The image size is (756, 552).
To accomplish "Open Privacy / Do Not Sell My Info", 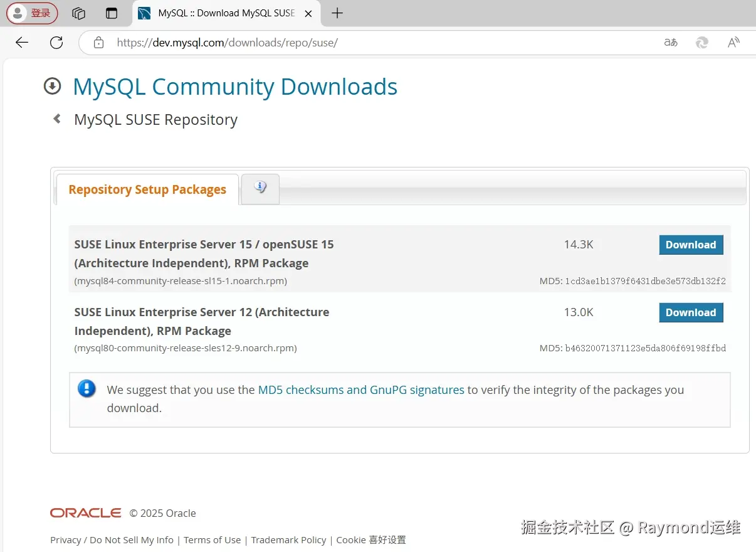I will click(x=112, y=540).
